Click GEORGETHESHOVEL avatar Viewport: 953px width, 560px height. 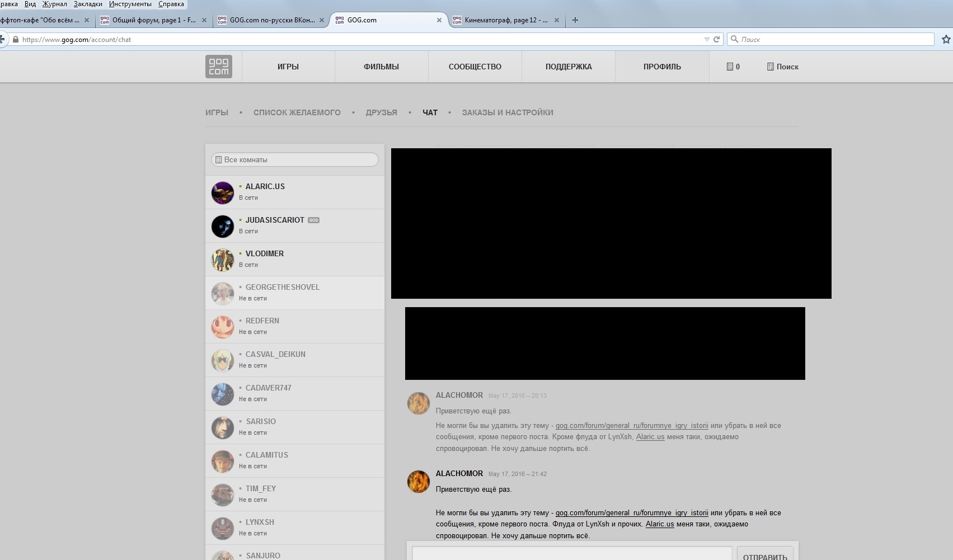coord(222,293)
